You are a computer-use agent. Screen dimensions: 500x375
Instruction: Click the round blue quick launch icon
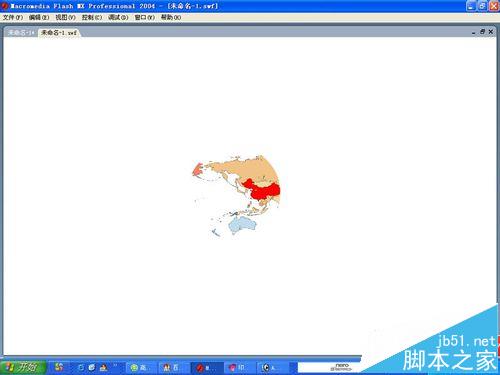point(92,367)
